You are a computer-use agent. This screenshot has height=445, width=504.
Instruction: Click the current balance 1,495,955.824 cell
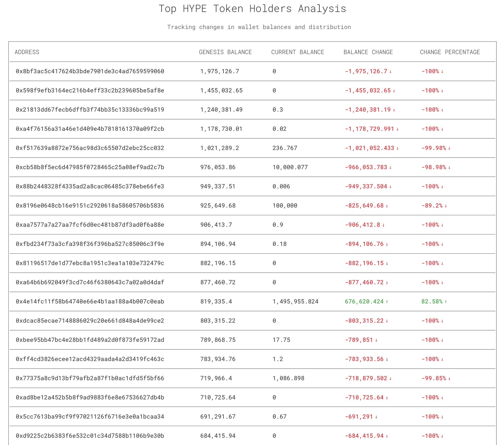(295, 301)
